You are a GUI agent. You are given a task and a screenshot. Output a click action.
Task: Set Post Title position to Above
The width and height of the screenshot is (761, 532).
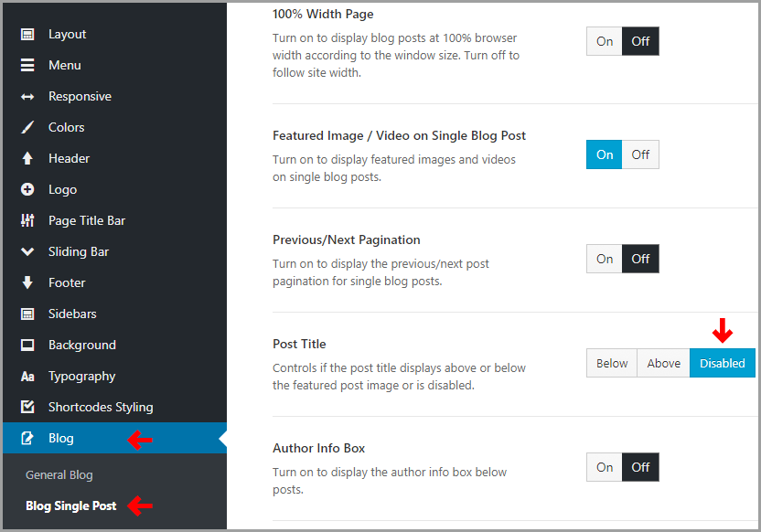pyautogui.click(x=663, y=363)
